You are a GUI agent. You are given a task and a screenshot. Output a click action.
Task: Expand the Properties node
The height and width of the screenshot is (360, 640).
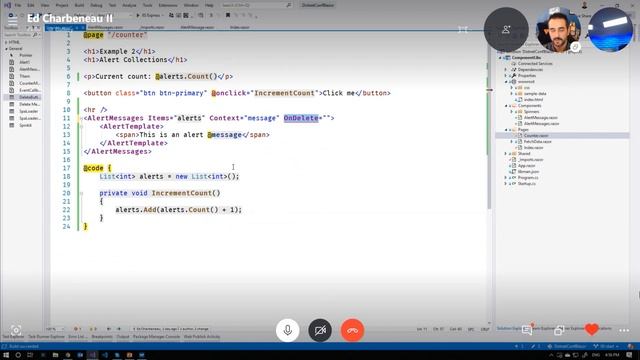click(x=506, y=76)
